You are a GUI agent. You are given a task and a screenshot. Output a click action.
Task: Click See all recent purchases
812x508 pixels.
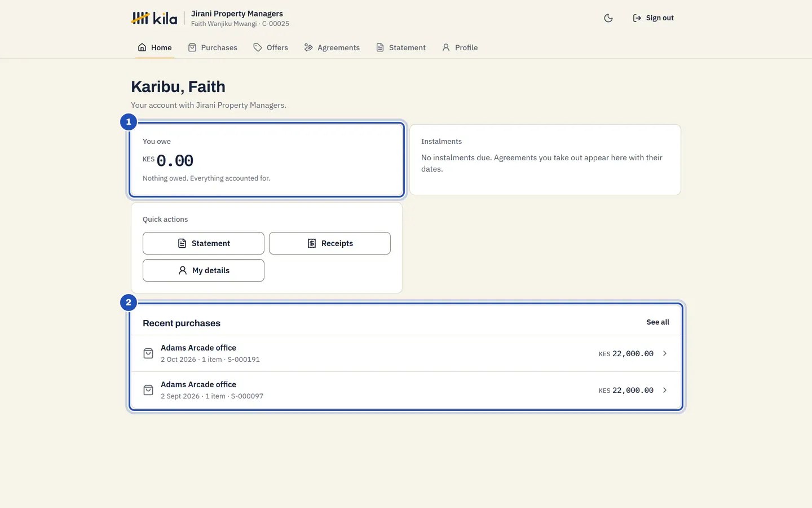click(x=657, y=322)
